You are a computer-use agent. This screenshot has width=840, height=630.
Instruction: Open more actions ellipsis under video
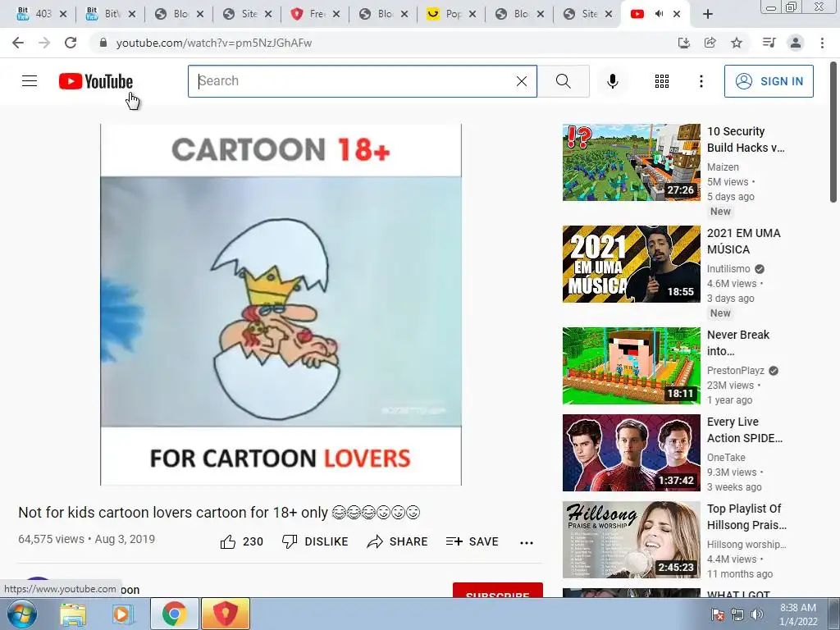(x=527, y=542)
